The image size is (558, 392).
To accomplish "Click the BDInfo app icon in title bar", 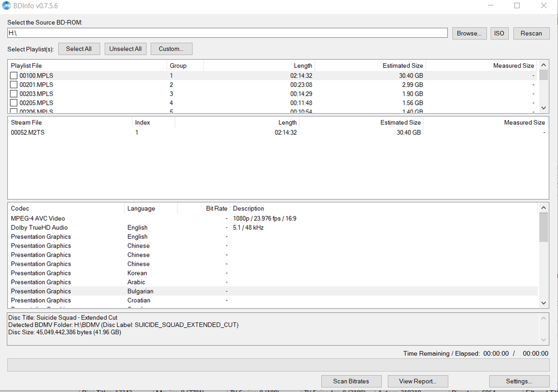I will (6, 6).
